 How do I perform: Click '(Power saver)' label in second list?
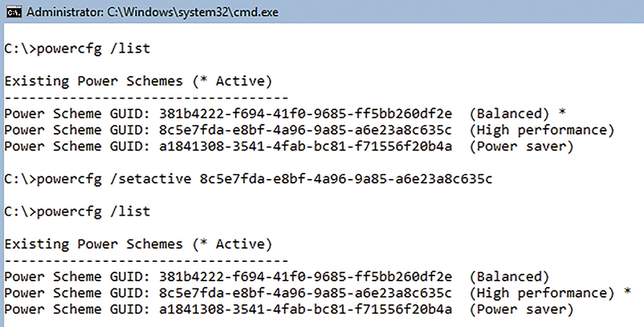pyautogui.click(x=521, y=310)
